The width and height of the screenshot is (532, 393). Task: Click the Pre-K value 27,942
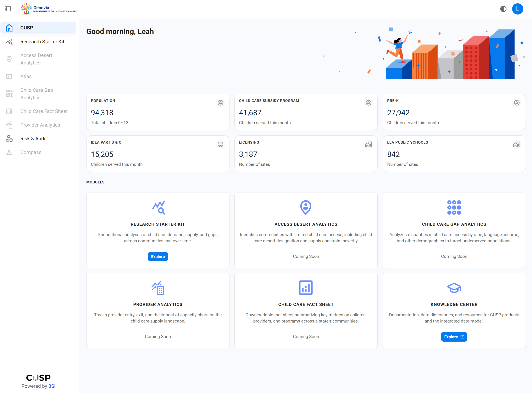398,113
